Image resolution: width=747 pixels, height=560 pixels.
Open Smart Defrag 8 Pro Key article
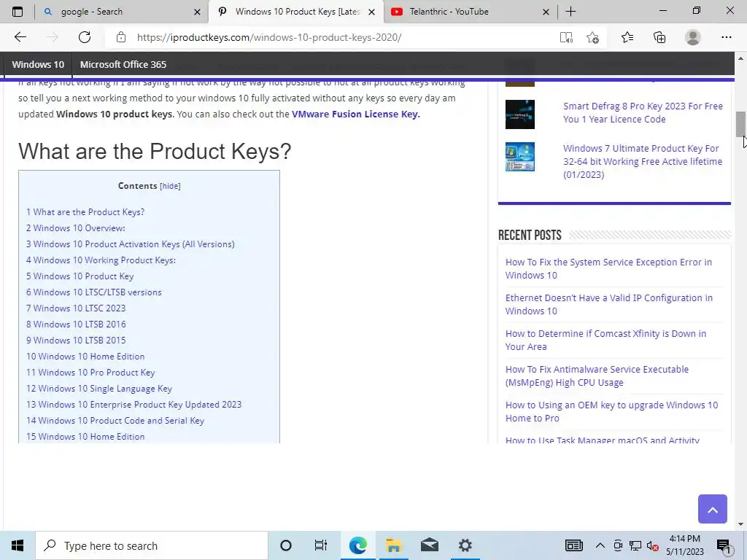[643, 113]
